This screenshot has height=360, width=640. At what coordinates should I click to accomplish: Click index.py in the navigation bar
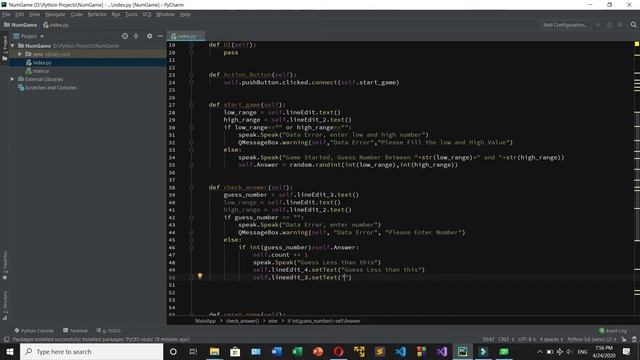tap(56, 25)
